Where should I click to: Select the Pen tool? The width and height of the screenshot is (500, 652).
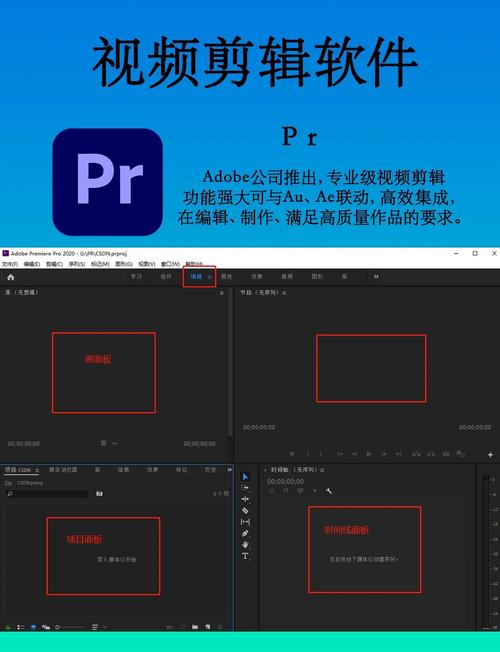(x=245, y=533)
